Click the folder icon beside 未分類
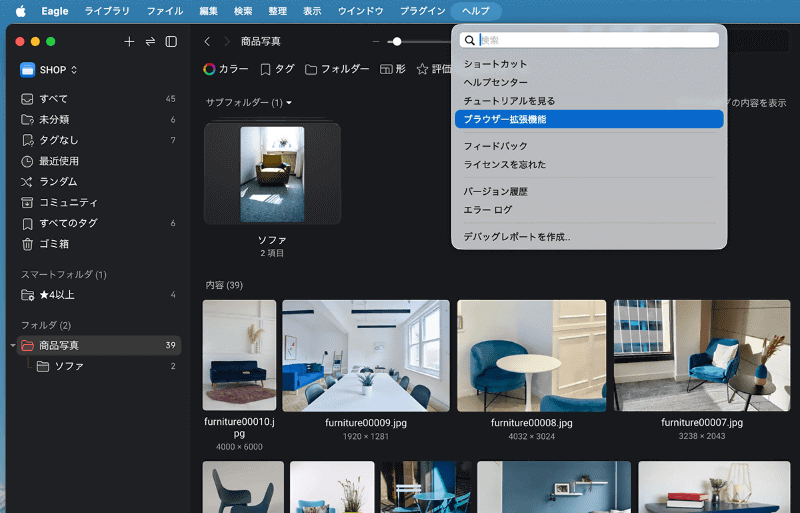 27,119
